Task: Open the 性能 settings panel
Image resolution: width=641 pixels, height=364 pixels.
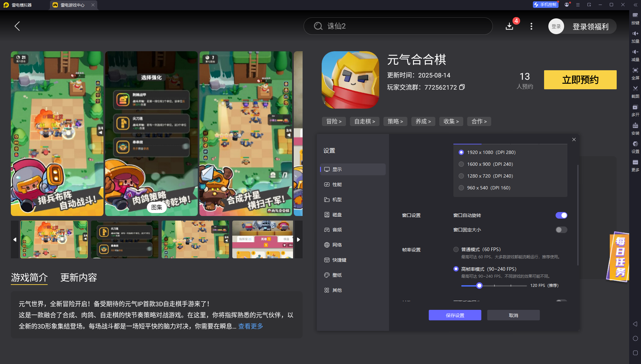Action: click(337, 184)
